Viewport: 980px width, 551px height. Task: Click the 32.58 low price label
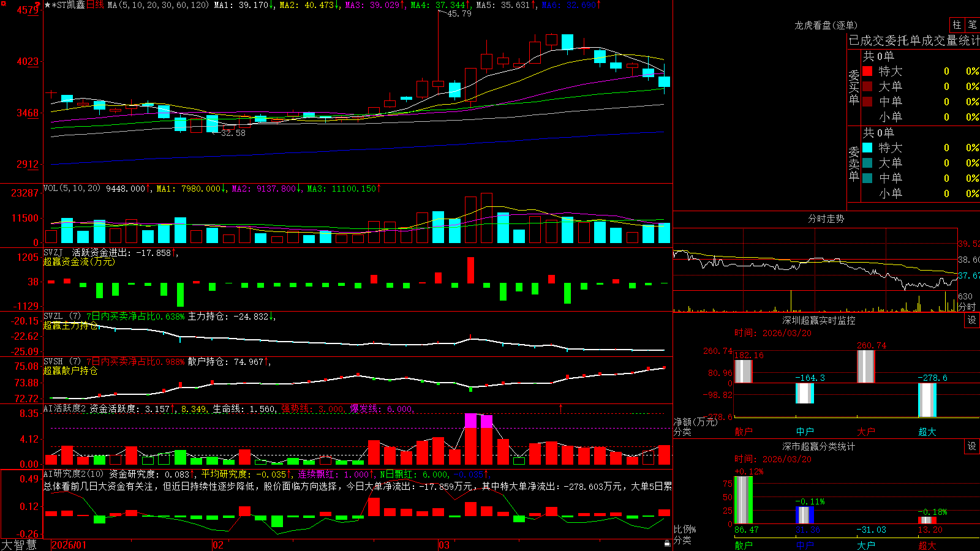point(233,133)
